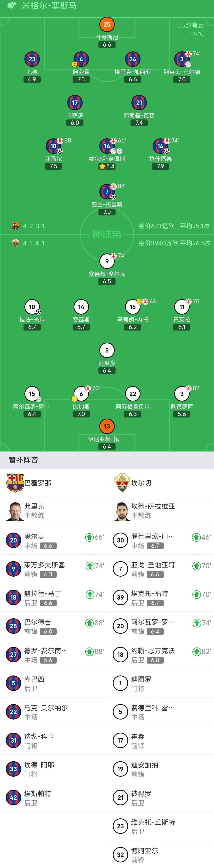Tap the Barcelona crest beside 4-2-3-1
This screenshot has height=868, width=214.
click(x=15, y=226)
